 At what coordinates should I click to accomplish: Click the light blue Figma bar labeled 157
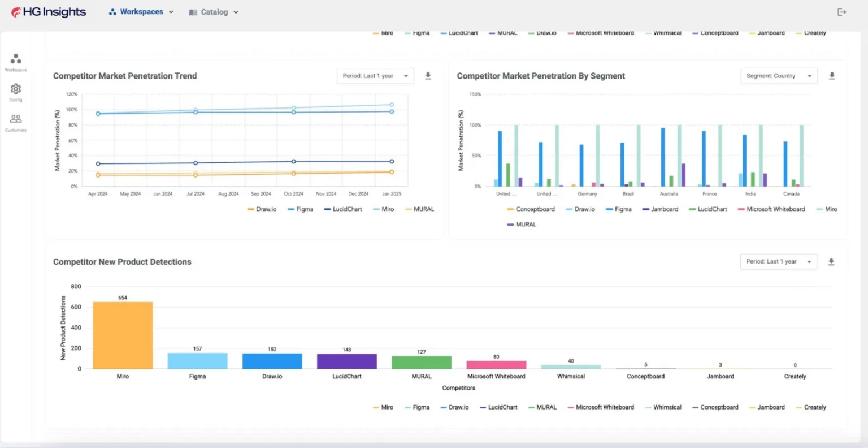(197, 361)
